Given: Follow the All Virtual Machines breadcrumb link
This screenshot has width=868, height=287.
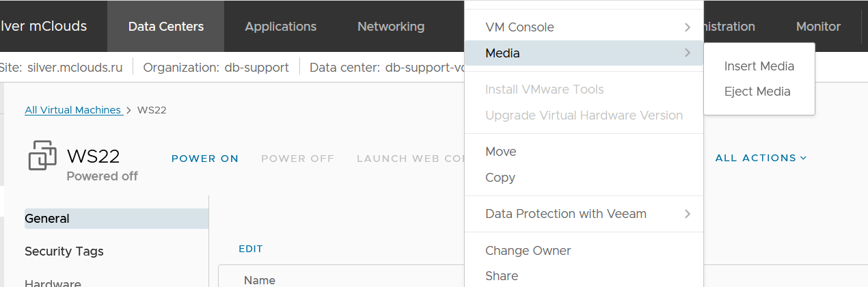Looking at the screenshot, I should [x=73, y=110].
